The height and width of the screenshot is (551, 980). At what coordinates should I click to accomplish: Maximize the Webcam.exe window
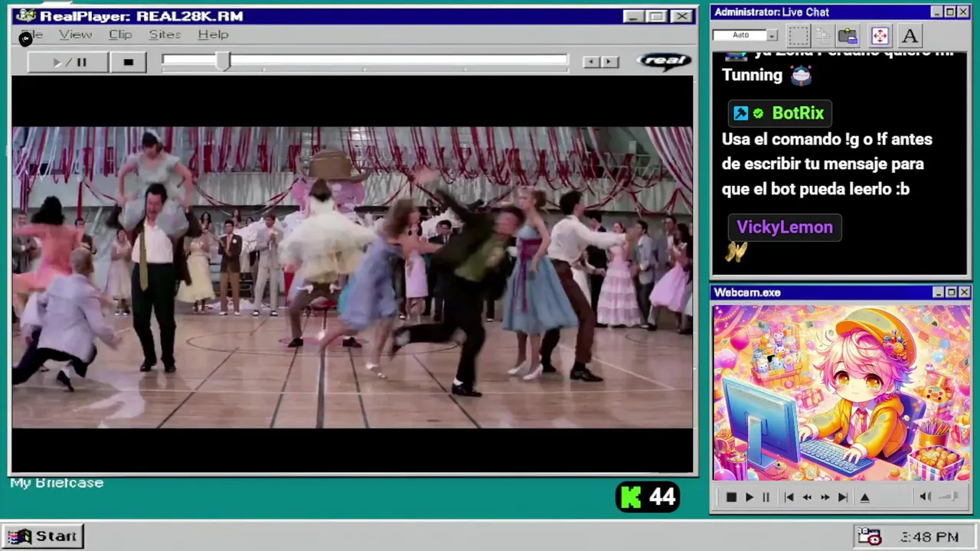[951, 292]
